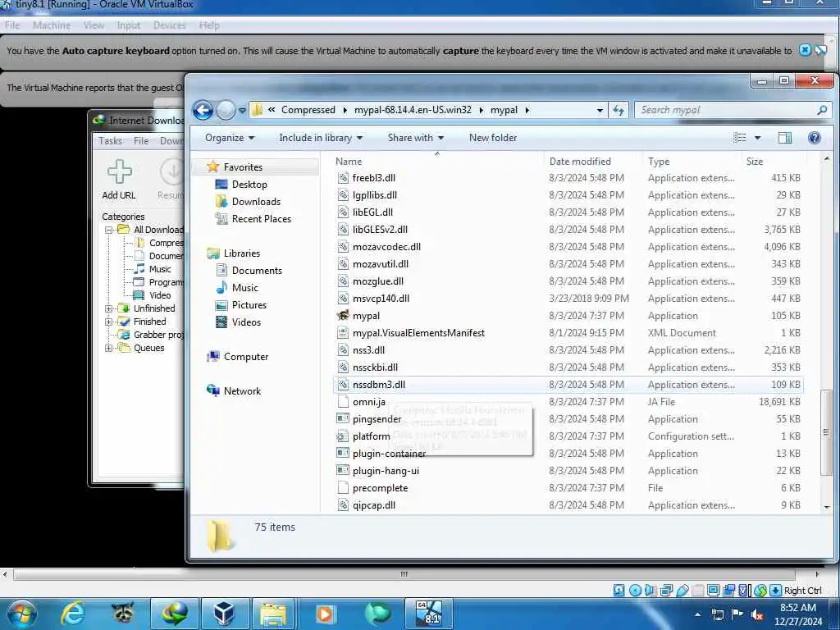The height and width of the screenshot is (630, 840).
Task: Dismiss the auto capture keyboard notification
Action: coord(805,50)
